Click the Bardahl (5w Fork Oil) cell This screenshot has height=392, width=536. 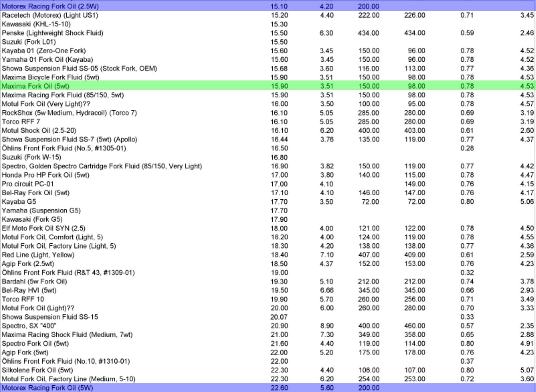34,281
